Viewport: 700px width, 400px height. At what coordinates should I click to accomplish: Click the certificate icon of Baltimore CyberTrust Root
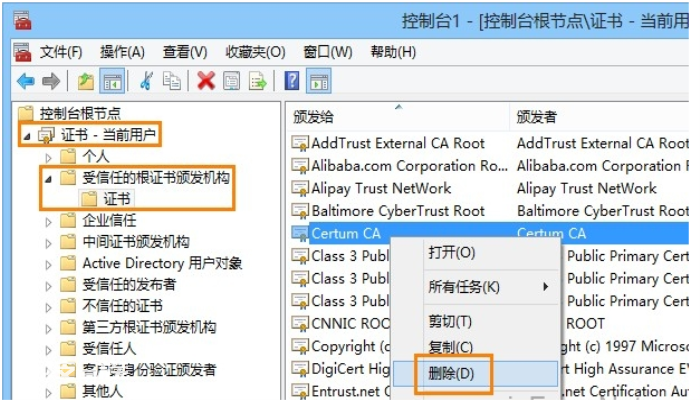[300, 210]
